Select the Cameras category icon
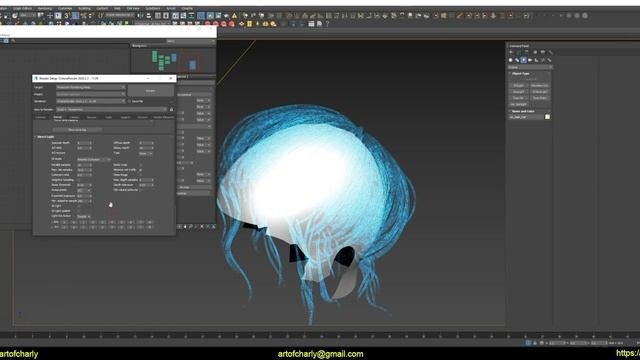The image size is (640, 360). [x=530, y=60]
